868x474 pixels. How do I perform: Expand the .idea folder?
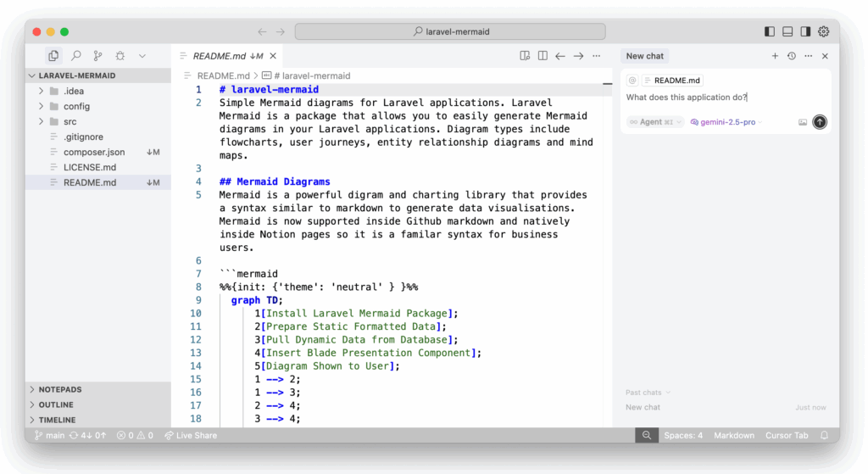[x=98, y=91]
